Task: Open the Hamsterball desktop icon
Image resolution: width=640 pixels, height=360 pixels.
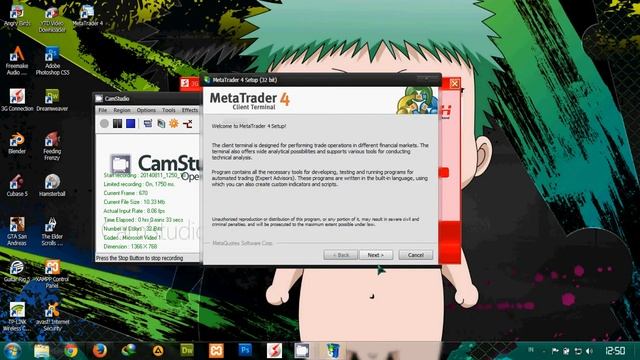Action: click(52, 185)
